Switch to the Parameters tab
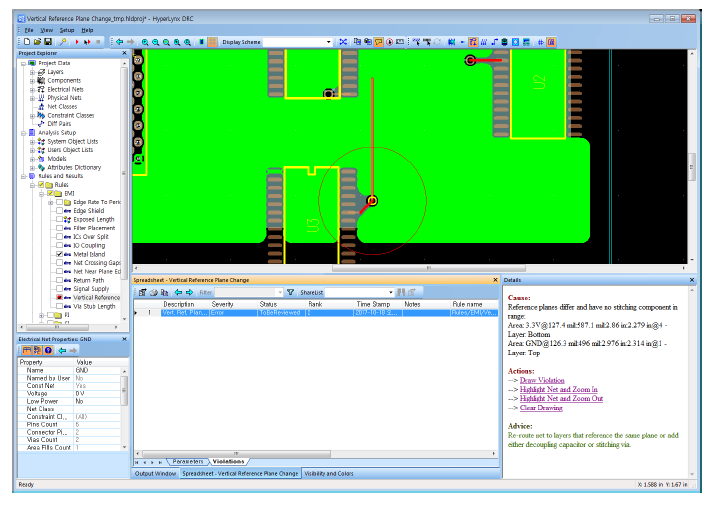The width and height of the screenshot is (720, 520). [x=187, y=461]
